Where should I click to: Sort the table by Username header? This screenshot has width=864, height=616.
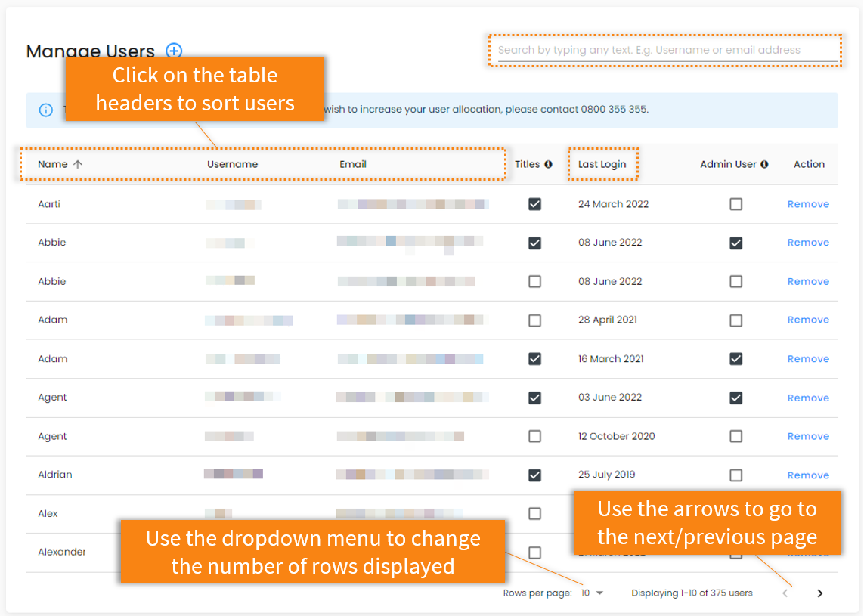(233, 164)
